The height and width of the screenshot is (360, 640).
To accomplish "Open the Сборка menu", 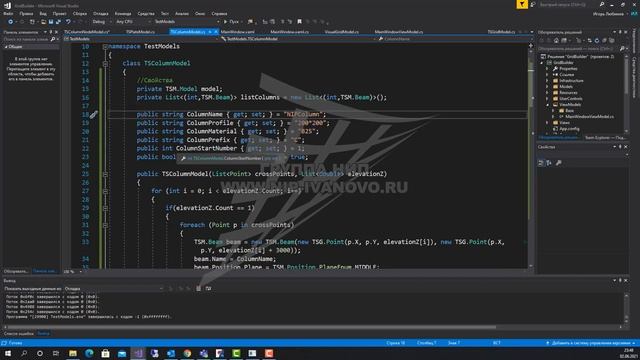I will [80, 13].
